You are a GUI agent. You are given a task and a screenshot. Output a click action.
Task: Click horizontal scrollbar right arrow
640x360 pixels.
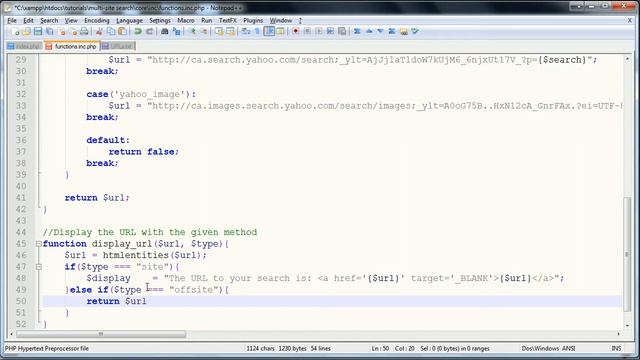tap(619, 334)
